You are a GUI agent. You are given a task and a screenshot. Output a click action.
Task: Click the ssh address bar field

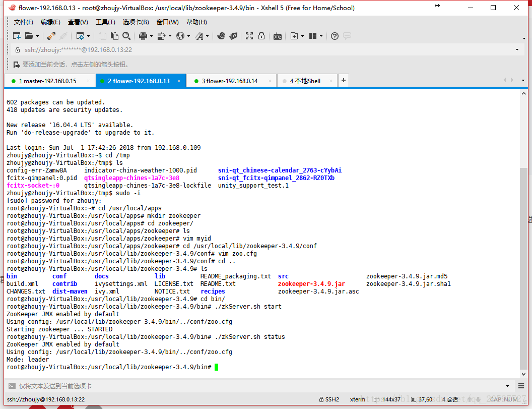[x=267, y=50]
